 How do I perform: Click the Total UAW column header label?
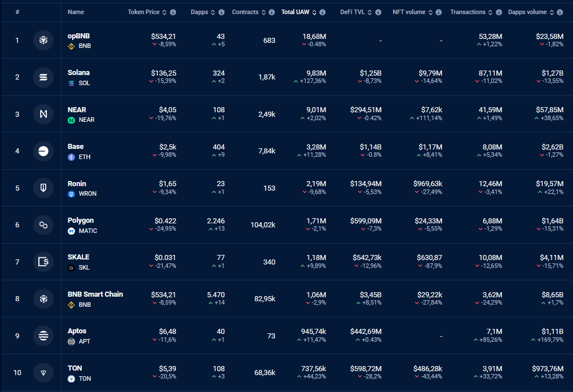(x=296, y=12)
